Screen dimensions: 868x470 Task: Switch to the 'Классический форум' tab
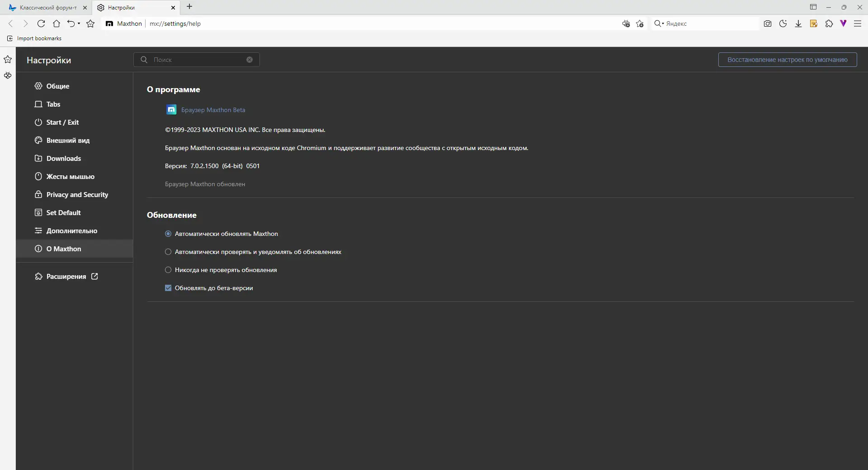45,8
